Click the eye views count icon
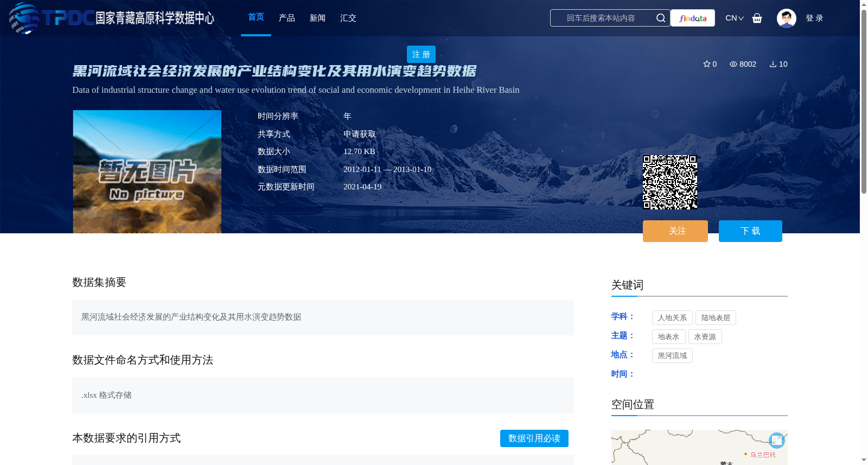This screenshot has height=465, width=868. [733, 64]
